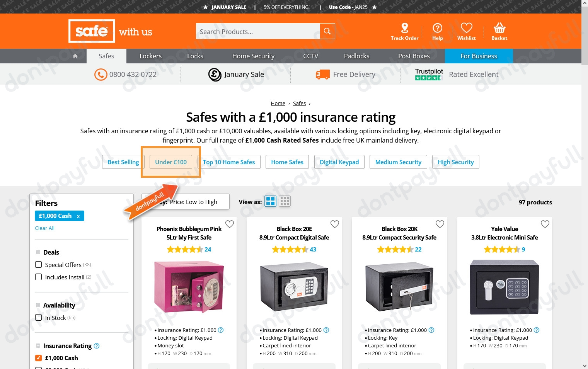Viewport: 588px width, 369px height.
Task: Add Phoenix Bubblegum Pink safe to wishlist
Action: [230, 224]
